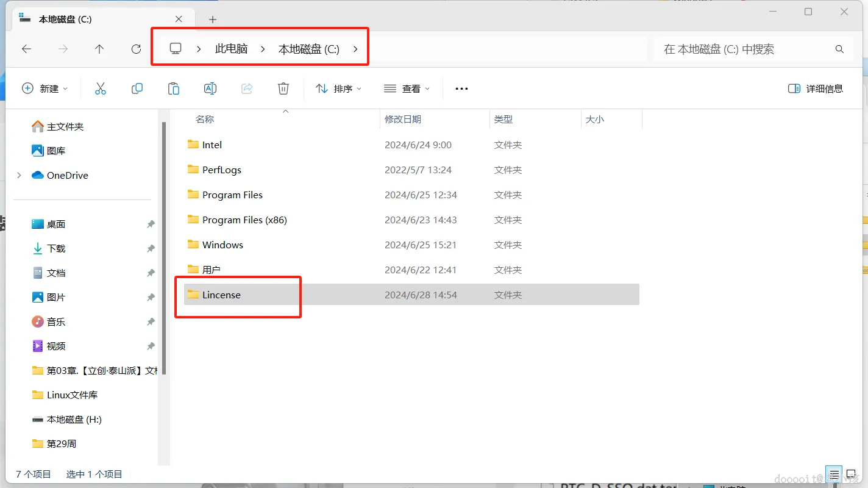Click the navigation pane scrollbar
This screenshot has height=488, width=868.
pos(163,247)
